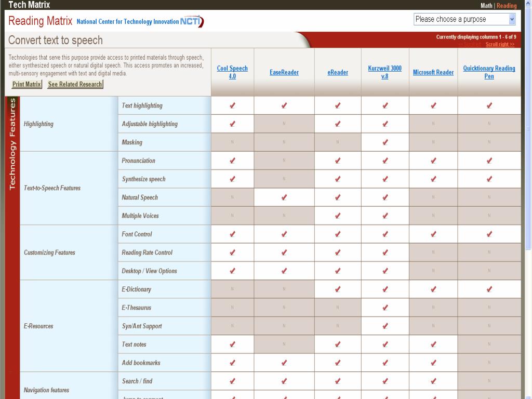Select the 'Syn/Ant Support' row label

[x=142, y=326]
